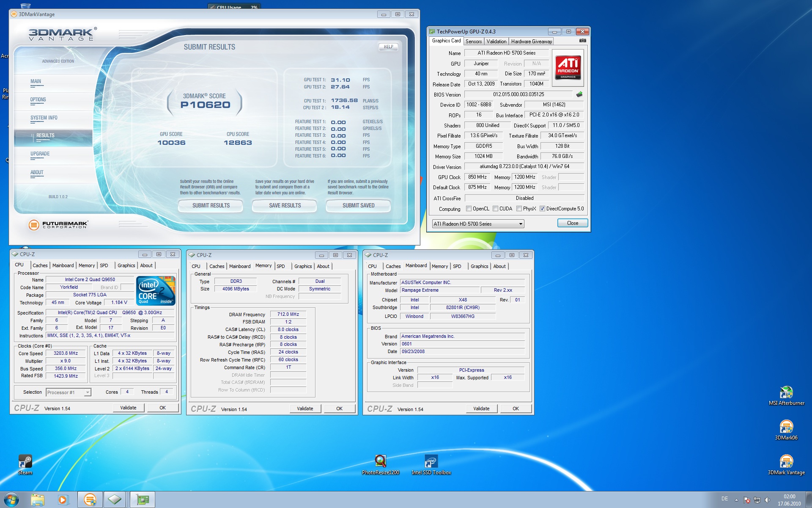Open Caches tab in CPU-Z processor window
The width and height of the screenshot is (812, 508).
(x=40, y=265)
